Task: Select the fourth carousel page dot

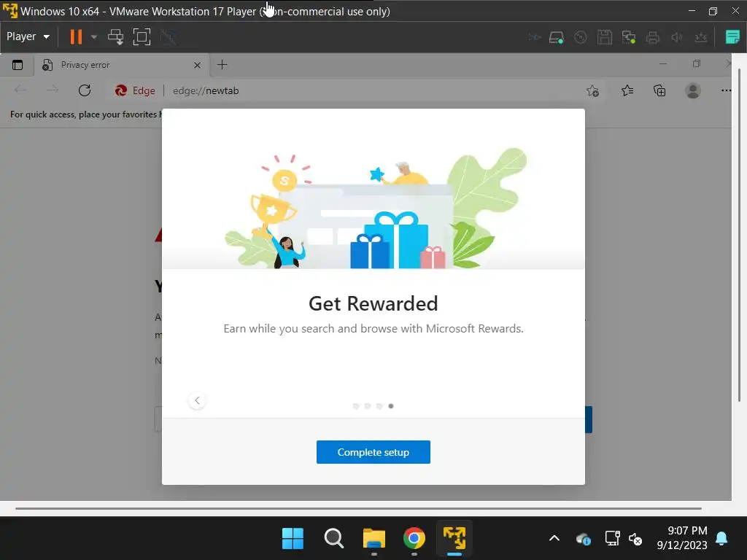Action: [391, 406]
